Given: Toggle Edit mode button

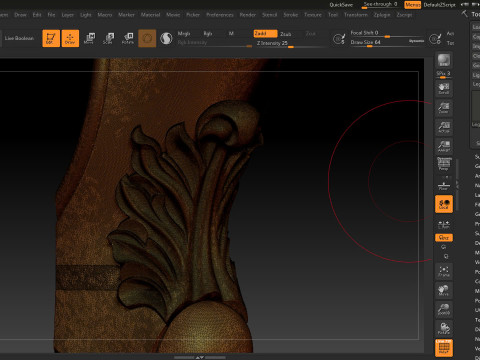Looking at the screenshot, I should (x=51, y=38).
